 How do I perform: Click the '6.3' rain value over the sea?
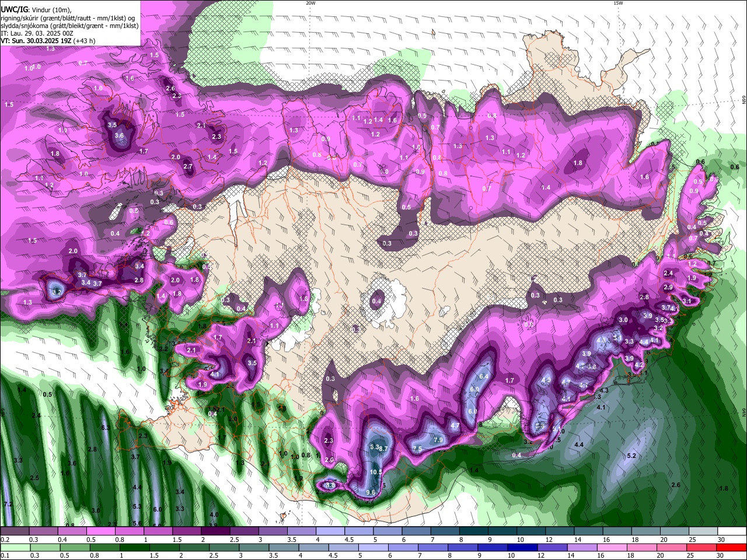[x=106, y=428]
